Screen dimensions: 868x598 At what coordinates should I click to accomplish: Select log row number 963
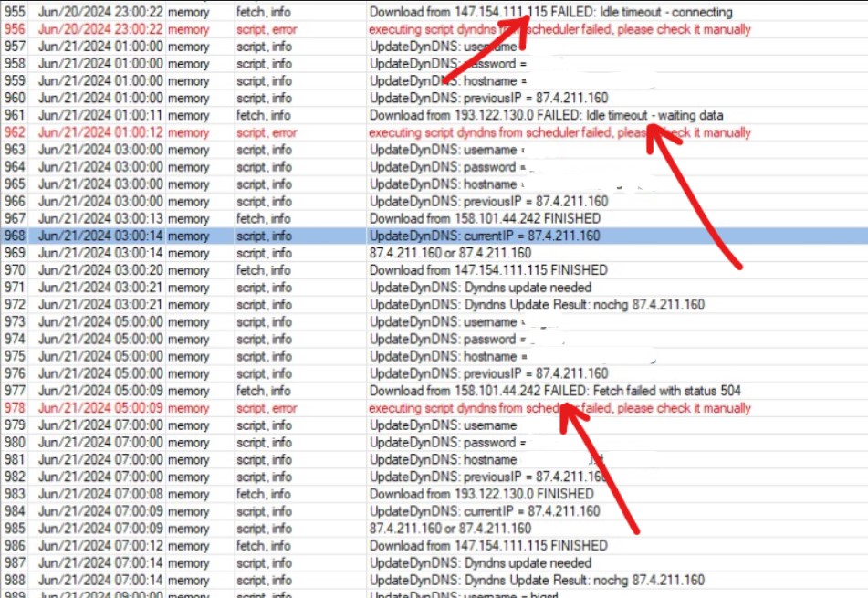(15, 150)
